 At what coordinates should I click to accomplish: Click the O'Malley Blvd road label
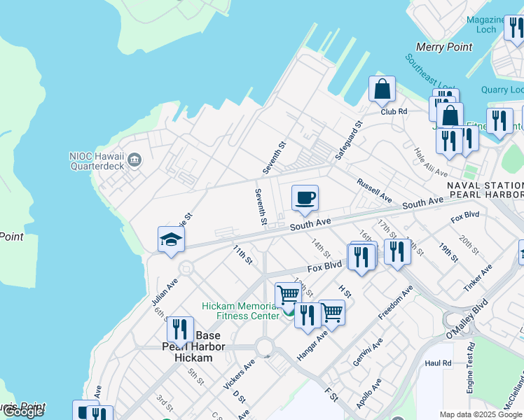tap(467, 319)
